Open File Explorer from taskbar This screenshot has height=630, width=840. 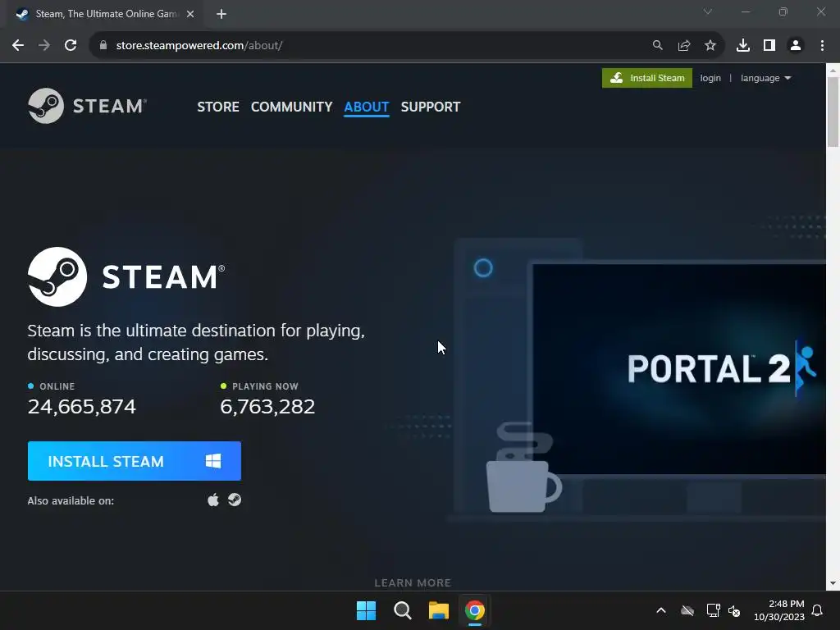[438, 610]
